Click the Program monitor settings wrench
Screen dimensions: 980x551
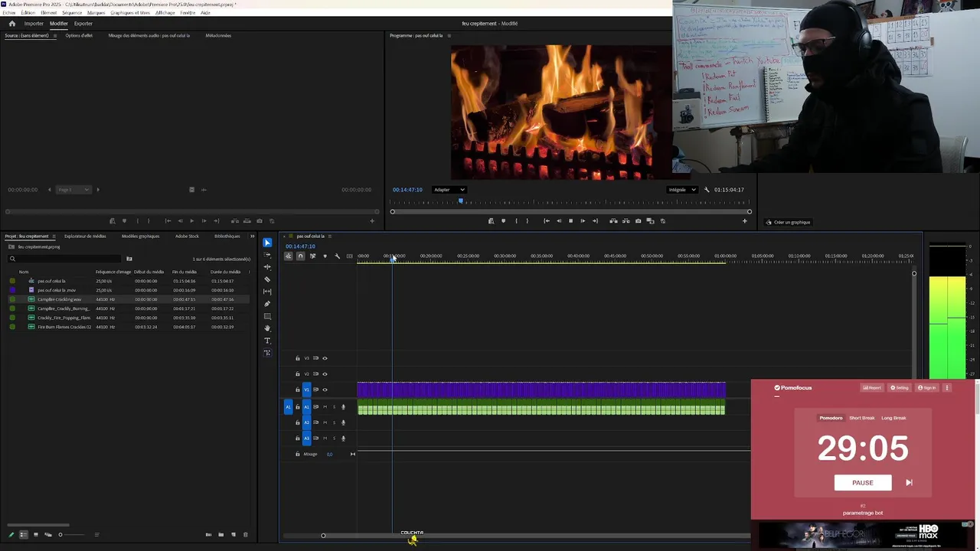(x=707, y=190)
